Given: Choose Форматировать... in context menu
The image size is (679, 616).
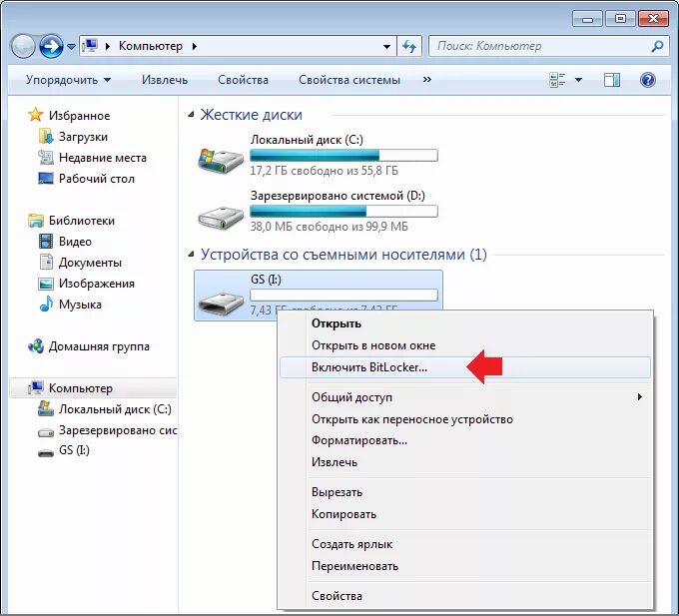Looking at the screenshot, I should [465, 440].
